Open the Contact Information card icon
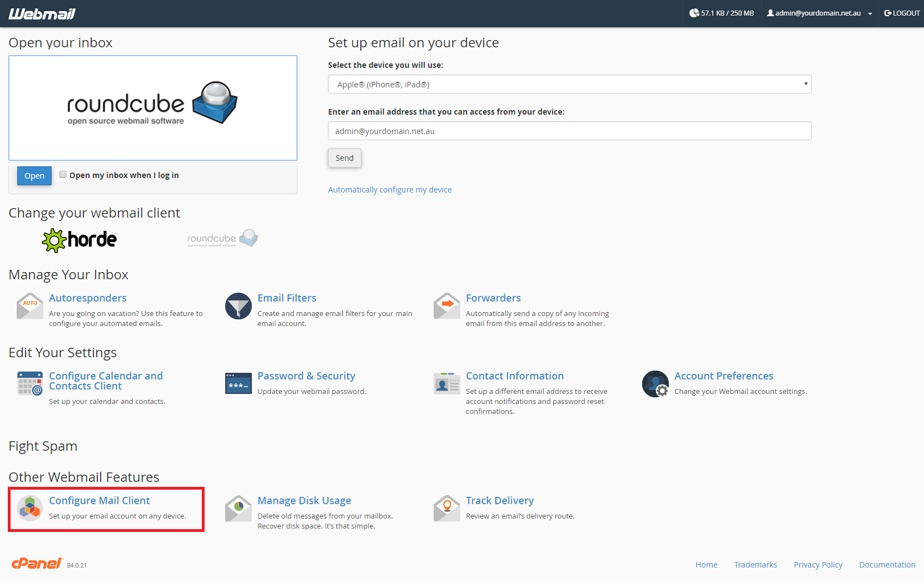924x582 pixels. [x=447, y=383]
